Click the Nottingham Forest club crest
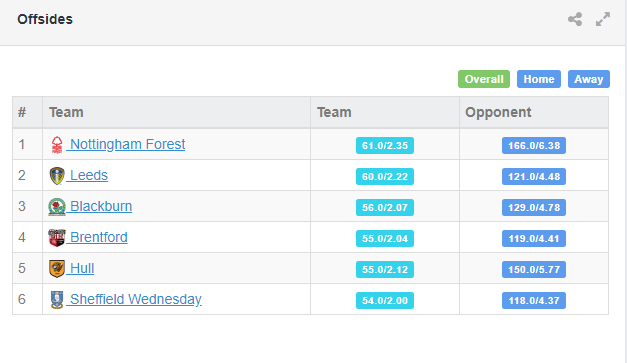Screen dimensions: 627x363 point(57,145)
